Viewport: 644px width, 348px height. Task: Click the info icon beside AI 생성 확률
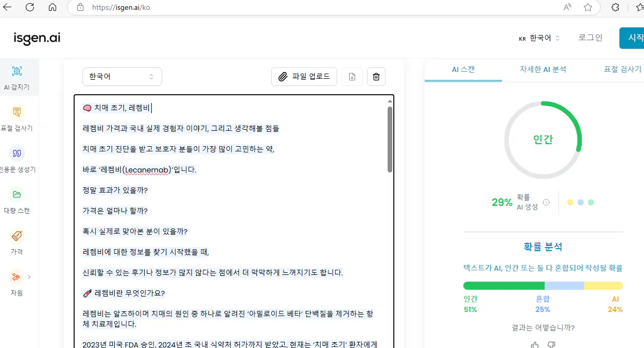tap(547, 202)
